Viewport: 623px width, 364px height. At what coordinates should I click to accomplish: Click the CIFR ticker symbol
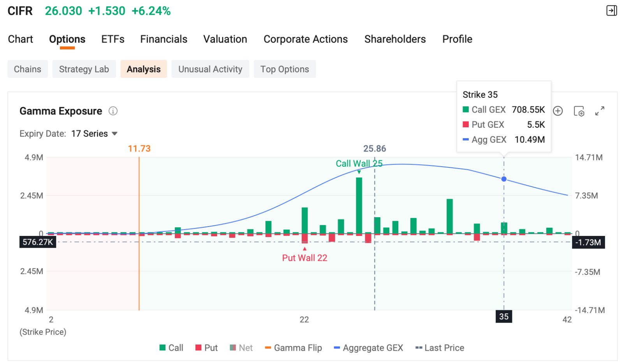tap(20, 11)
